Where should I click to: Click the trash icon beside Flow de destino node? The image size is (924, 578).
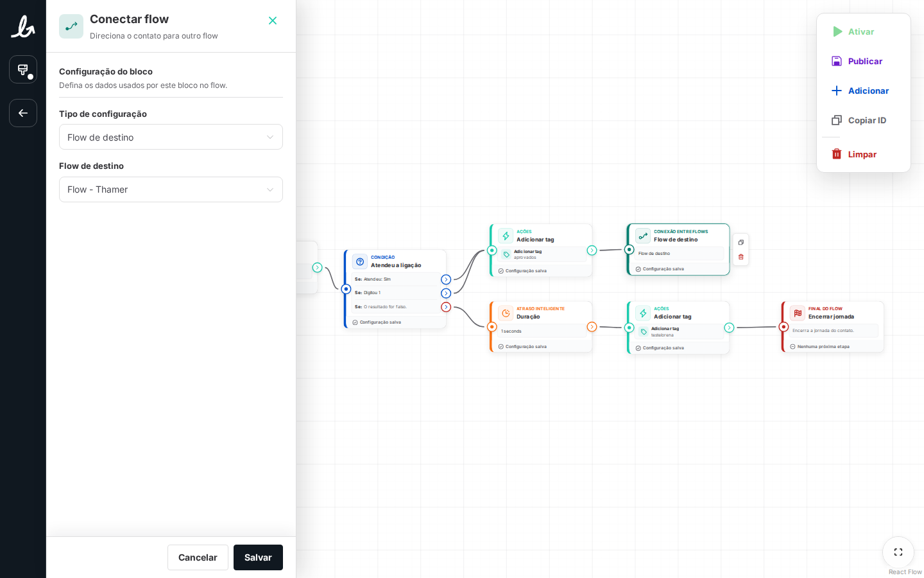click(x=741, y=257)
